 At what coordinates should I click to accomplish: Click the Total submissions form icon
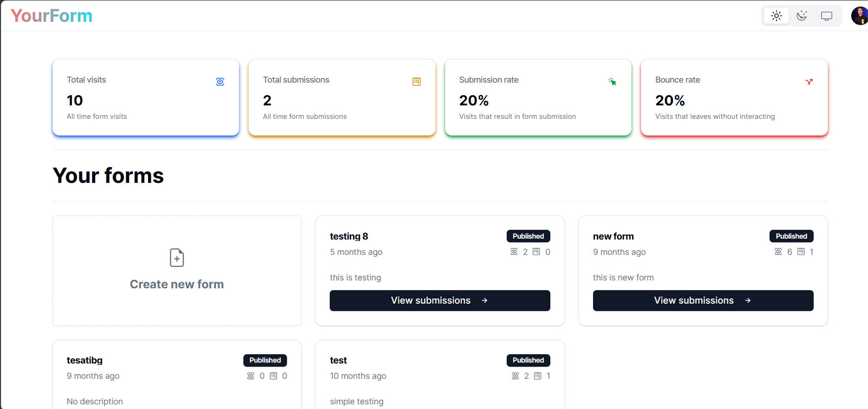click(417, 82)
